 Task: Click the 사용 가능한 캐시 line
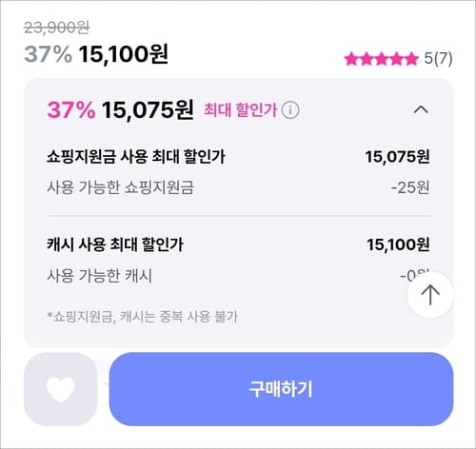99,275
